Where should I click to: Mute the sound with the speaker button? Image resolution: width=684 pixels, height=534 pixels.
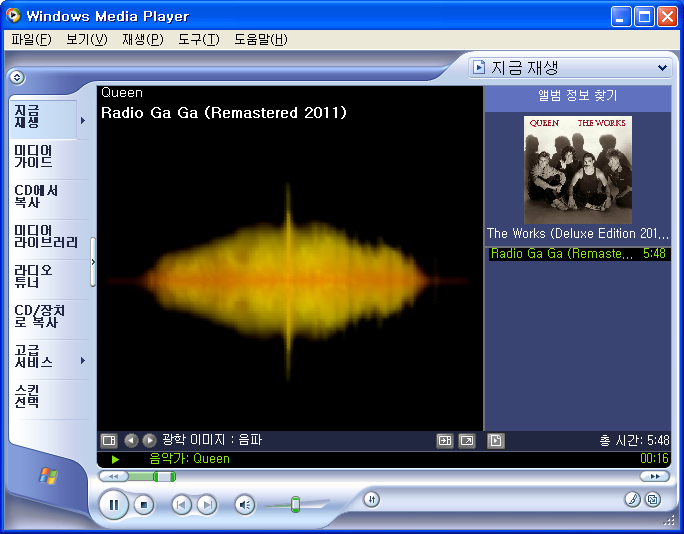[x=245, y=505]
